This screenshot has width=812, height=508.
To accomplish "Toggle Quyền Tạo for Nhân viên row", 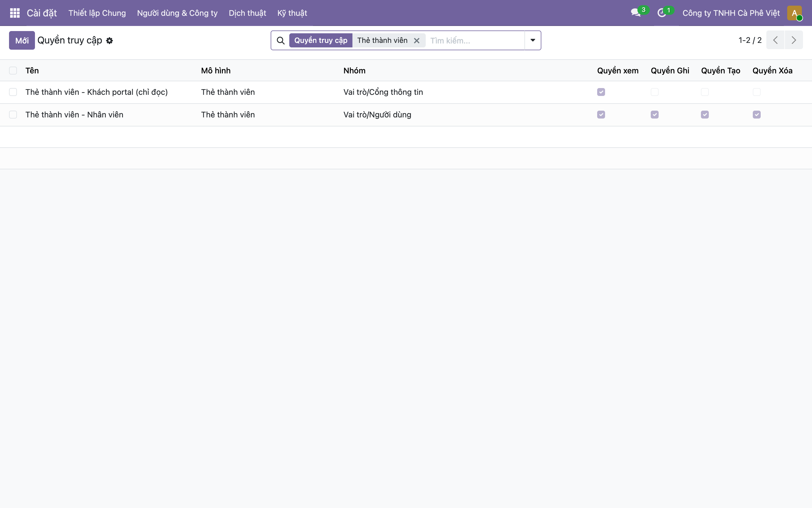I will pyautogui.click(x=705, y=115).
